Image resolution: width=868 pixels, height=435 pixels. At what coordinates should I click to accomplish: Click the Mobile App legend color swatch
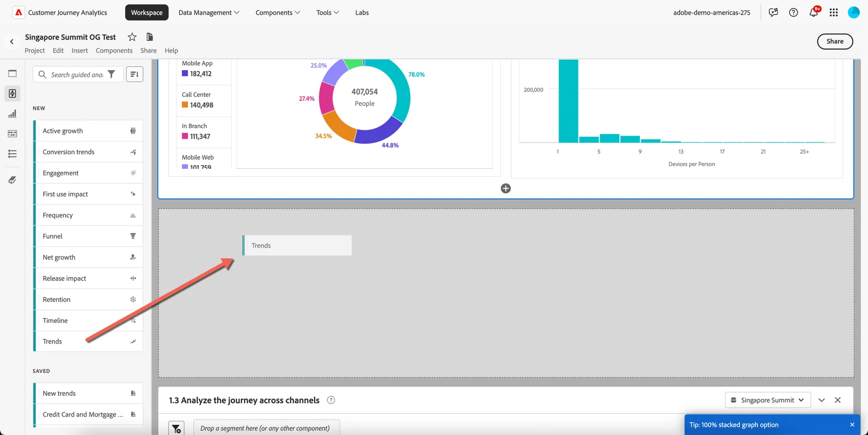click(185, 74)
